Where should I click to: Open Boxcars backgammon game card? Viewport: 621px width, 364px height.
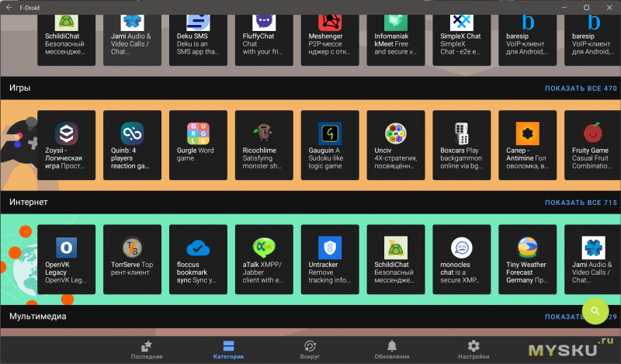(462, 145)
